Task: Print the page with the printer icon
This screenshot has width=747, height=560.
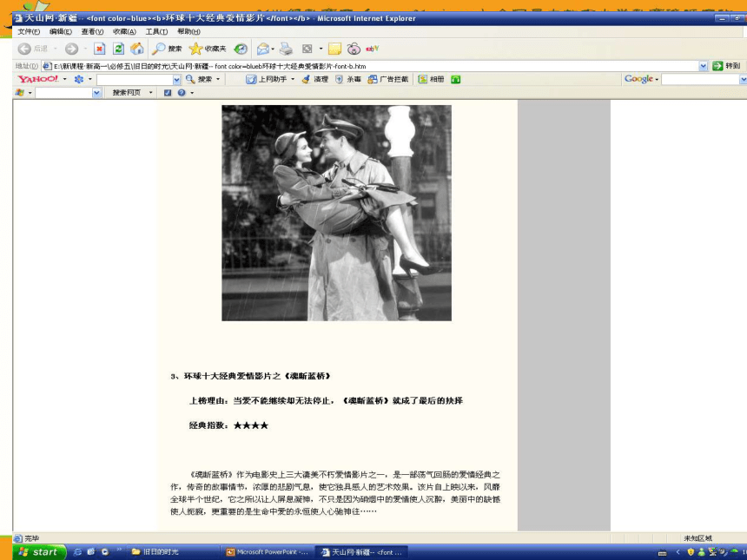Action: tap(286, 49)
